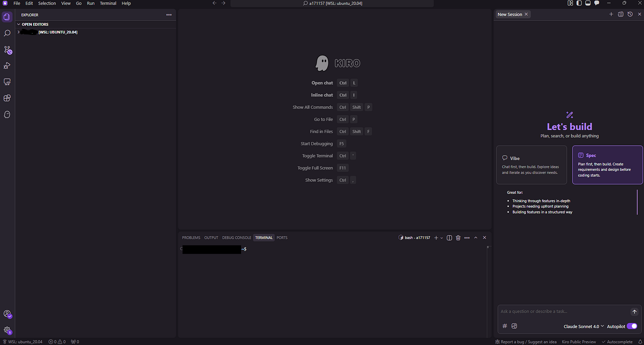This screenshot has width=644, height=345.
Task: Go forward with the navigation arrow
Action: tap(224, 3)
